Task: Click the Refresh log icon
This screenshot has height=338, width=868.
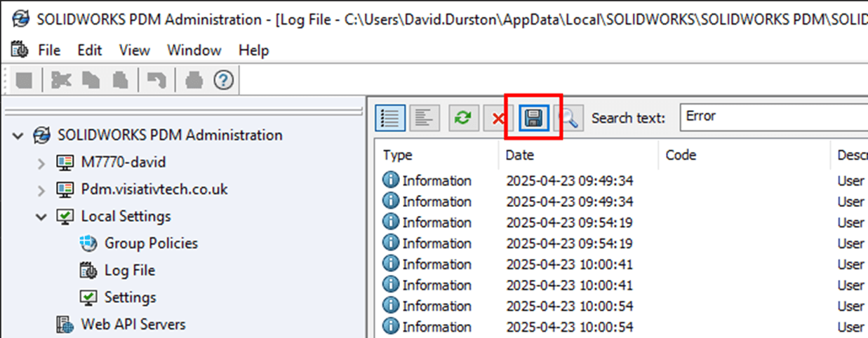Action: [462, 119]
